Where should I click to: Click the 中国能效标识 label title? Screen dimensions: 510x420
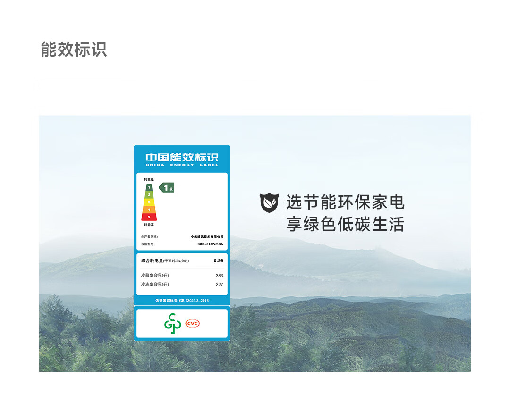182,157
